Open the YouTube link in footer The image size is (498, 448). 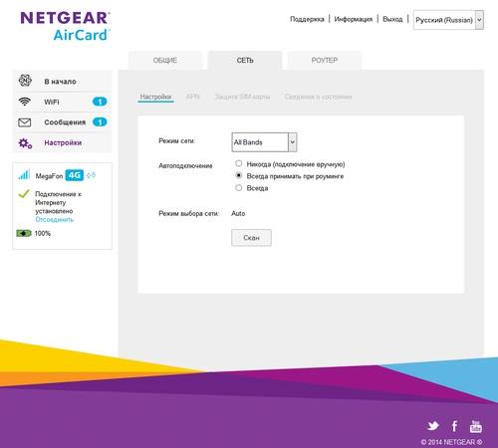475,426
